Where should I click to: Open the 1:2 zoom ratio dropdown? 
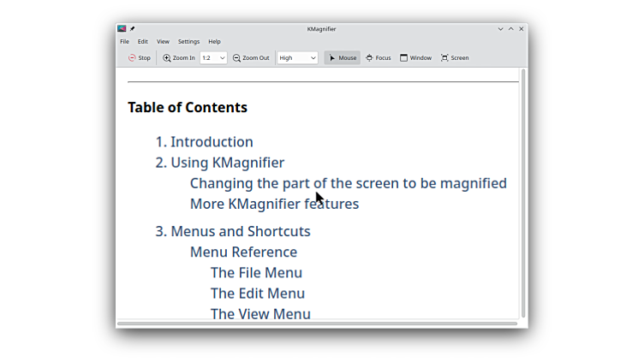(x=213, y=58)
